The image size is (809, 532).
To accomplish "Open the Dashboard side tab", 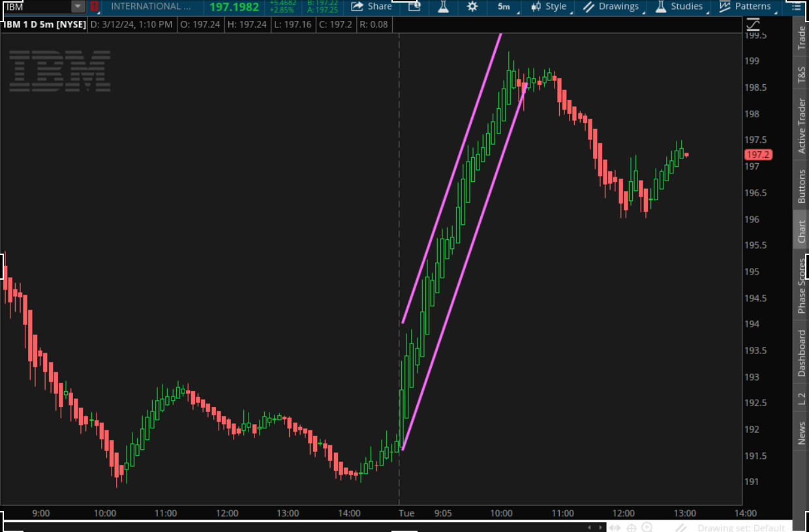I will [802, 353].
